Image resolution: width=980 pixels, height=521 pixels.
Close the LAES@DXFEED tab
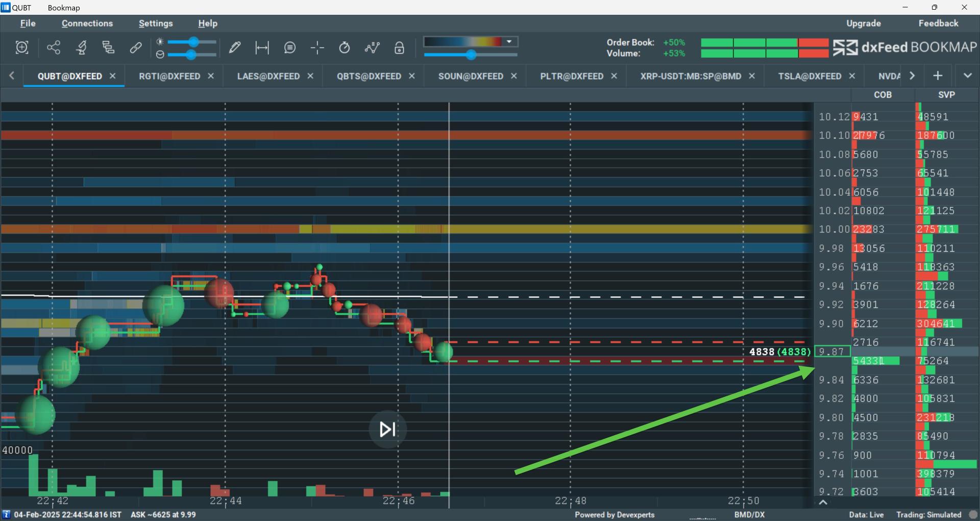click(x=310, y=76)
